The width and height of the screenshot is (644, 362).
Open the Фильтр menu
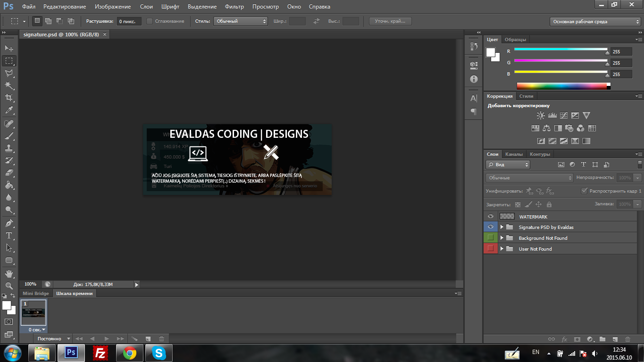[234, 7]
